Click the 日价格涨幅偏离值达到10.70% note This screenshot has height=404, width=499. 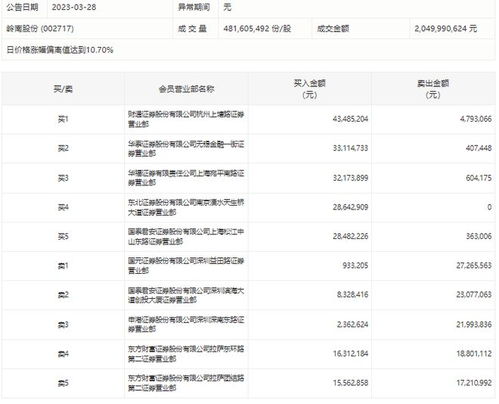point(60,50)
